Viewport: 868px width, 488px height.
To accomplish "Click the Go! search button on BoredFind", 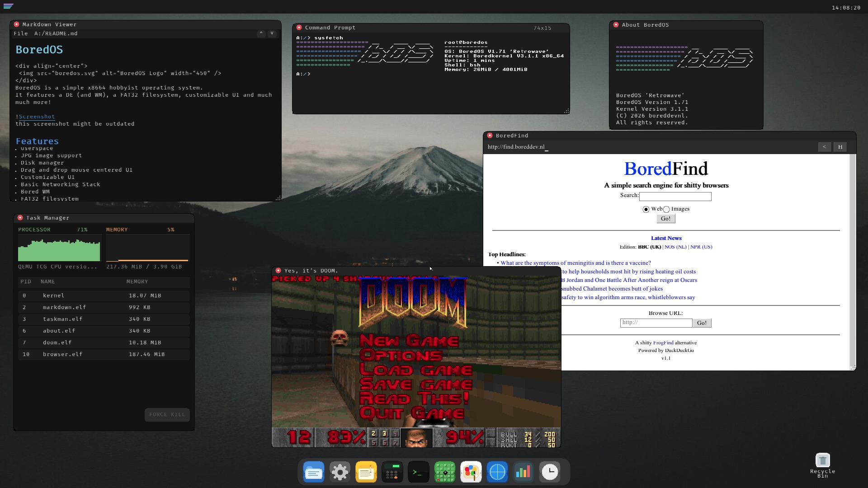I will coord(665,219).
